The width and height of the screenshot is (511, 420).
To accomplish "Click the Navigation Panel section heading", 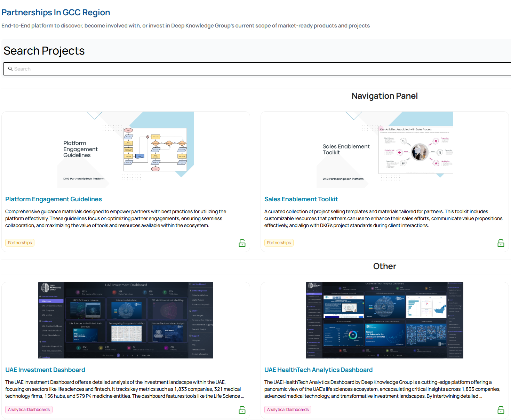I will coord(384,96).
